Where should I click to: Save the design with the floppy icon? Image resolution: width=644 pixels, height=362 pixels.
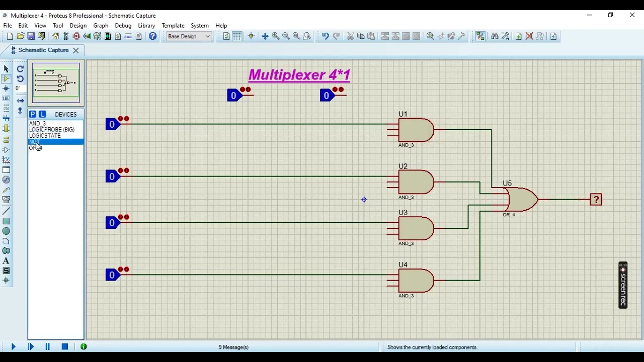tap(31, 36)
